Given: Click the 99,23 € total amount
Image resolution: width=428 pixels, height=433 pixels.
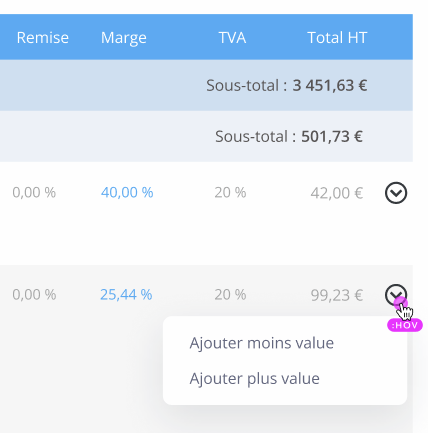Looking at the screenshot, I should (337, 295).
